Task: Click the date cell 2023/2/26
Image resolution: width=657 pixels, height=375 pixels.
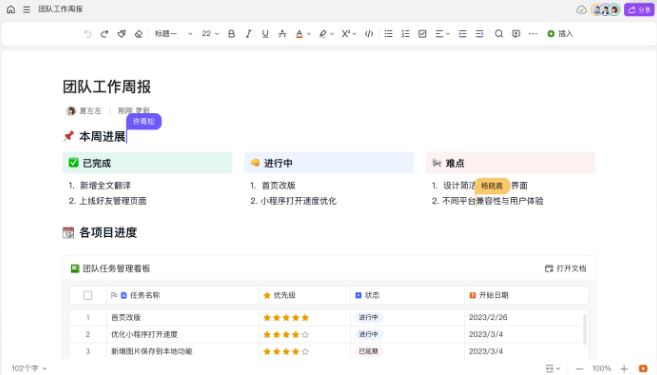Action: pyautogui.click(x=488, y=318)
